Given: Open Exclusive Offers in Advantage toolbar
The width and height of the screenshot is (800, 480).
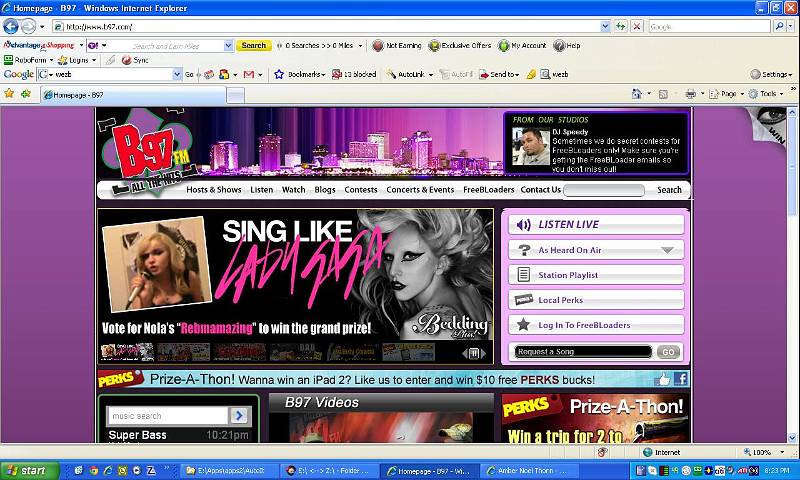Looking at the screenshot, I should 460,46.
